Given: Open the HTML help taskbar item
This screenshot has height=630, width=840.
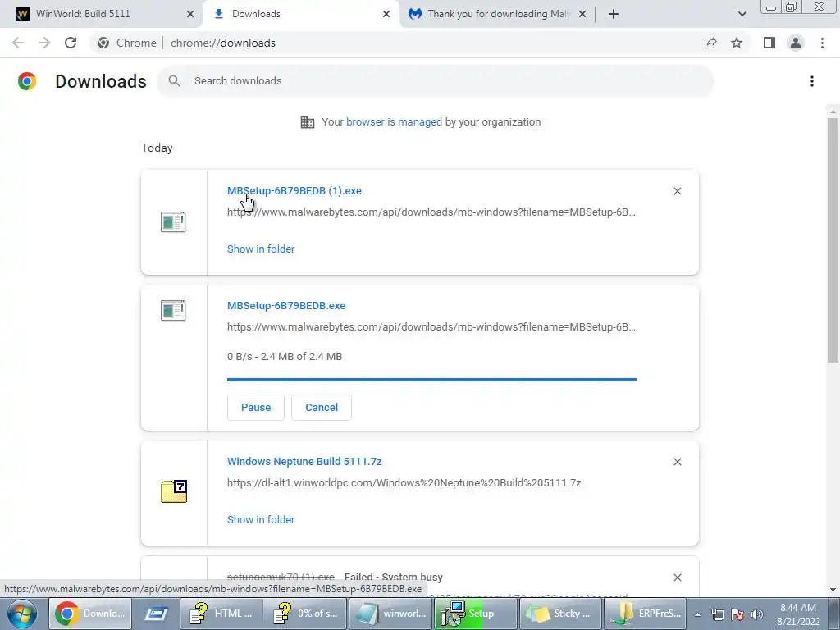Looking at the screenshot, I should click(x=221, y=614).
